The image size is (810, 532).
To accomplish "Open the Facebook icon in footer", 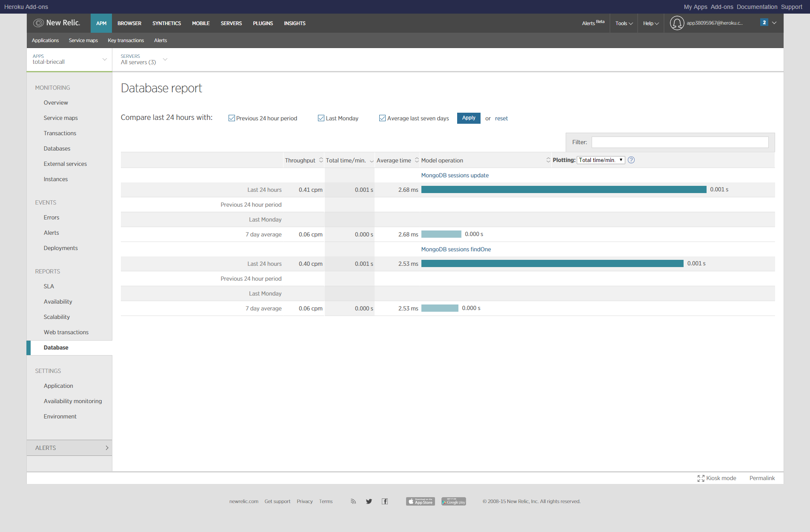I will [385, 501].
